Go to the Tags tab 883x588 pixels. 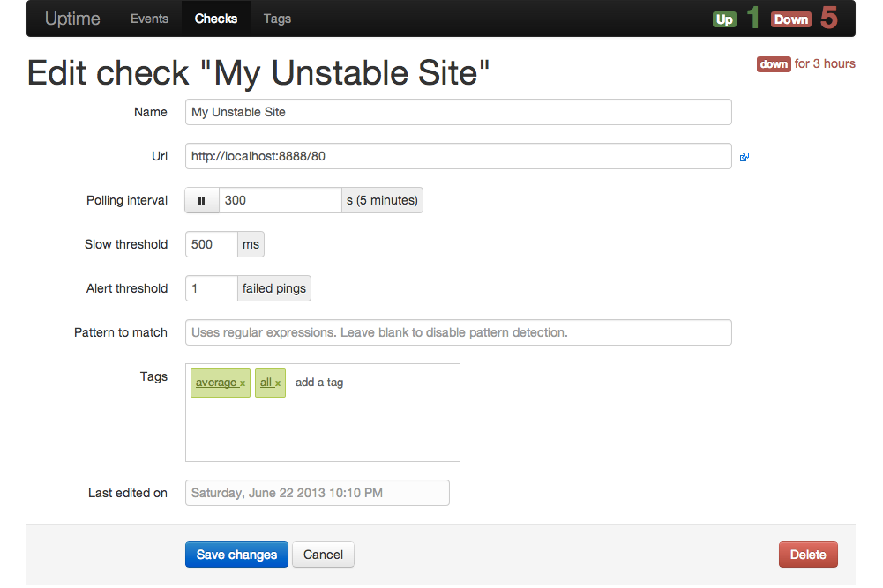coord(277,19)
